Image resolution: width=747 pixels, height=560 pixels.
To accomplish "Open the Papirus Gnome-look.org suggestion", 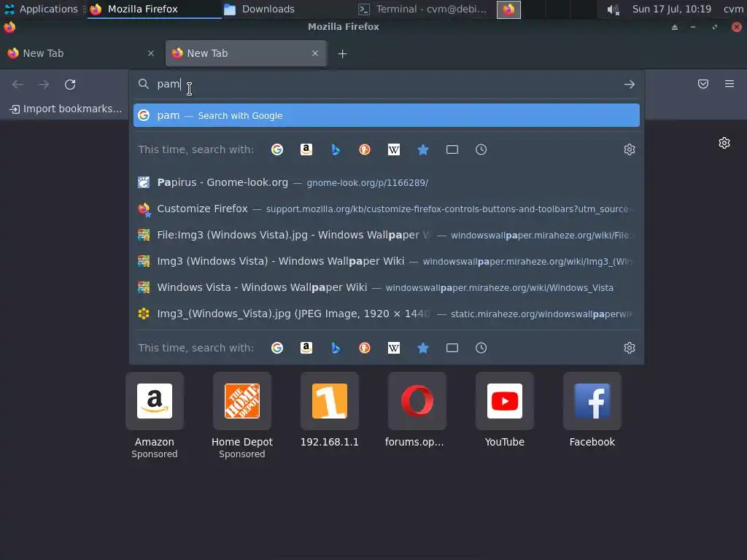I will click(x=387, y=182).
